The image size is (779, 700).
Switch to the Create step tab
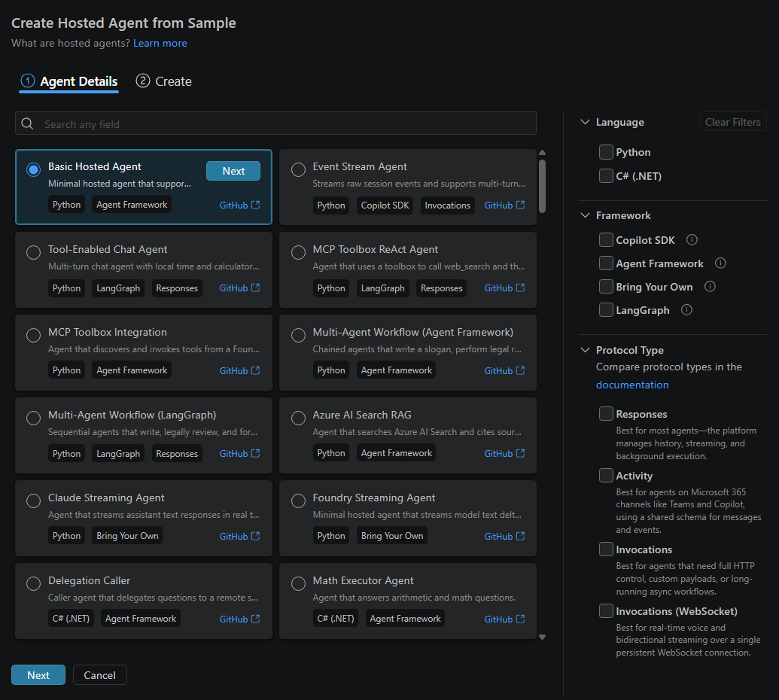point(163,81)
